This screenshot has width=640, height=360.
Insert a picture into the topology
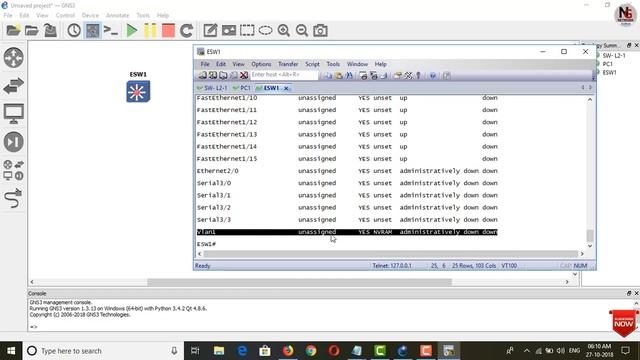(229, 31)
